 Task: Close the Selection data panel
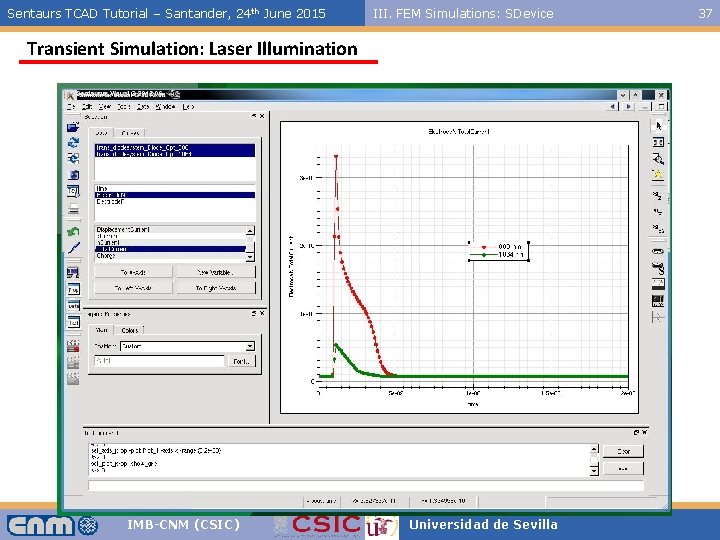click(262, 116)
